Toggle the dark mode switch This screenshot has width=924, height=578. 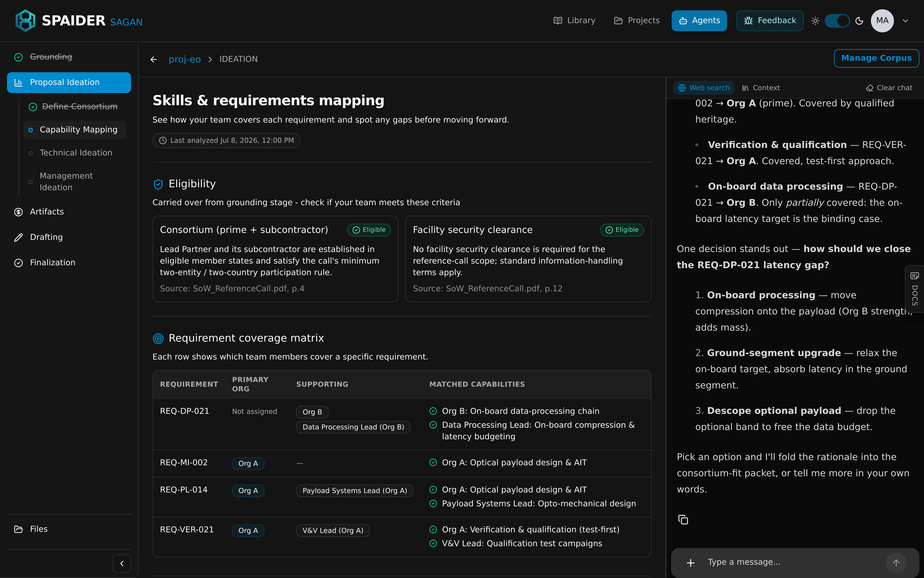[x=837, y=21]
